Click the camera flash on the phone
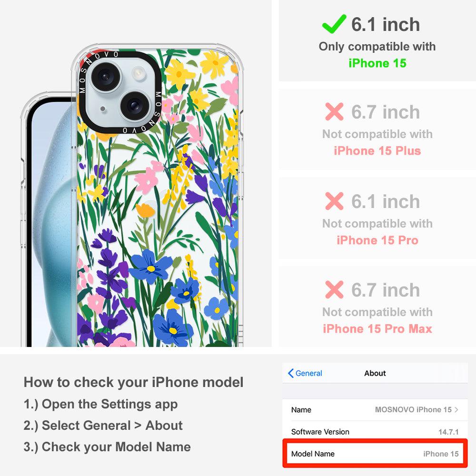Image resolution: width=476 pixels, height=476 pixels. coord(139,73)
